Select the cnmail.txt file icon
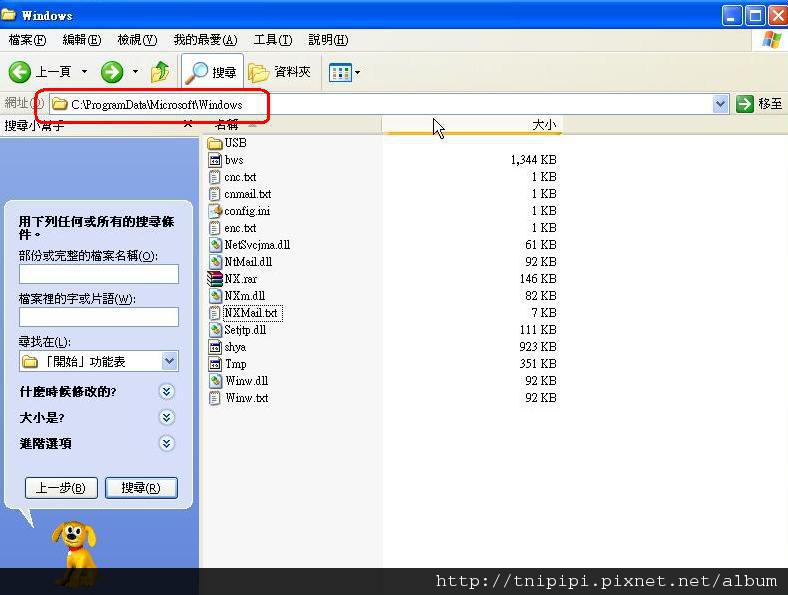 tap(215, 194)
